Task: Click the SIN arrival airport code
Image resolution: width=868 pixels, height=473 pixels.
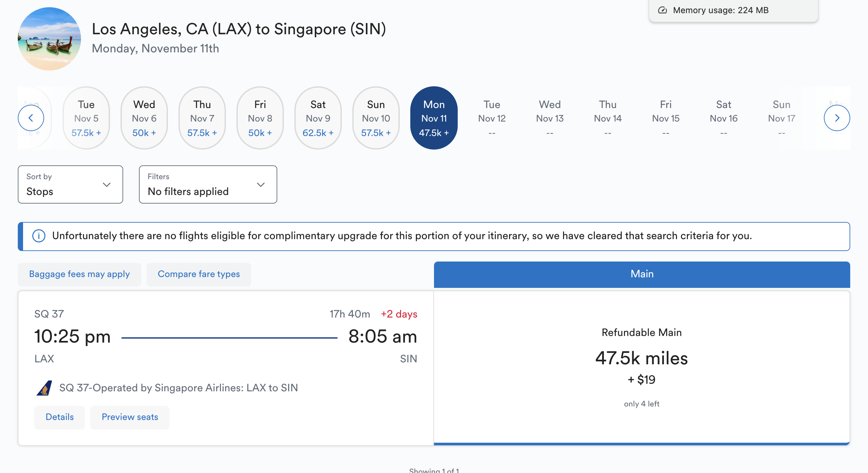Action: tap(408, 359)
